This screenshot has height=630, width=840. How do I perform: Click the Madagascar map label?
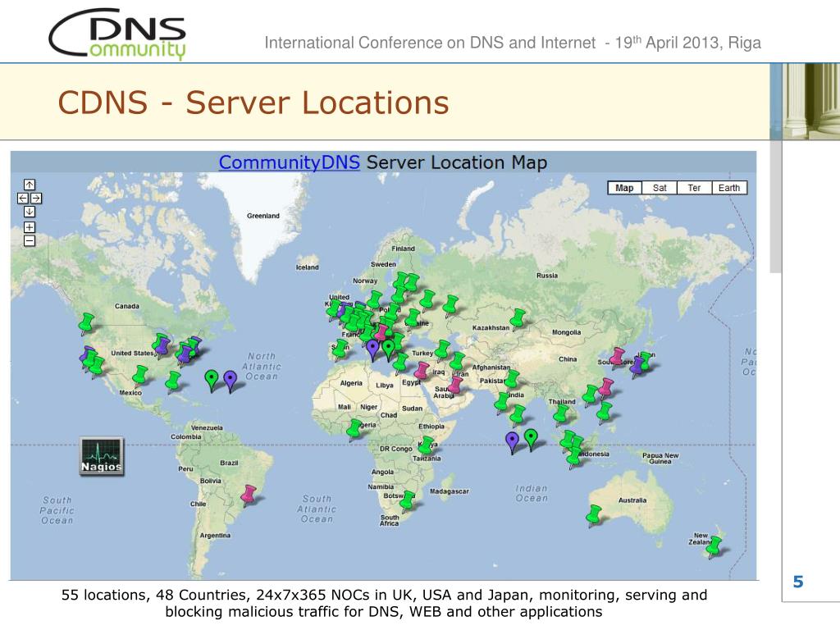point(449,491)
